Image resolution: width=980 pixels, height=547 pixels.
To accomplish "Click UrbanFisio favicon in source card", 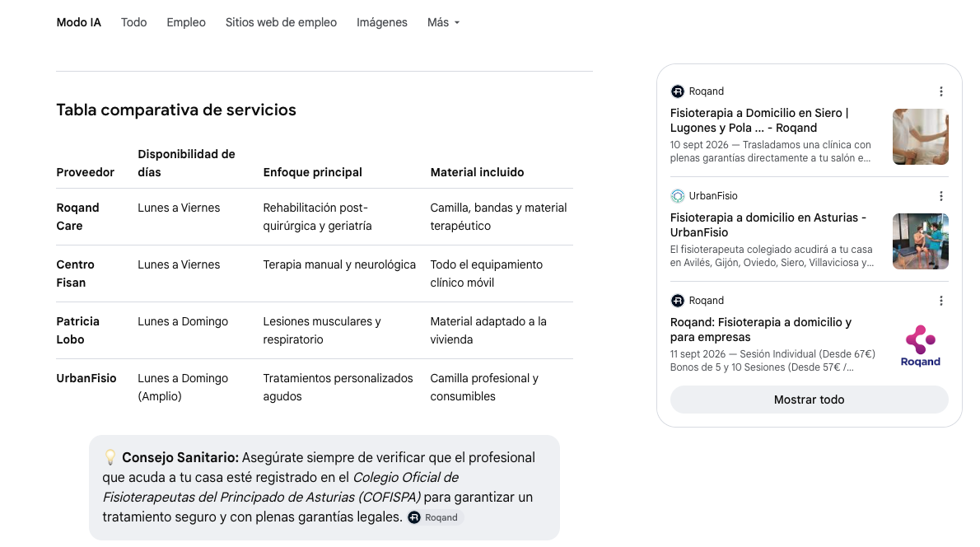I will click(x=678, y=196).
